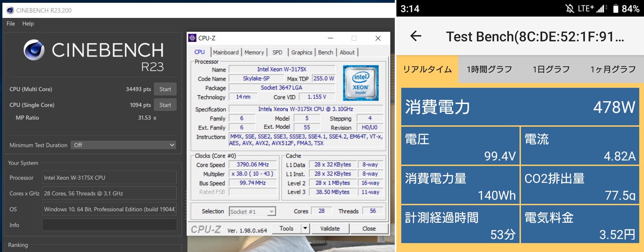This screenshot has height=252, width=644.
Task: Tap the 1日グラフ tab
Action: click(x=551, y=69)
